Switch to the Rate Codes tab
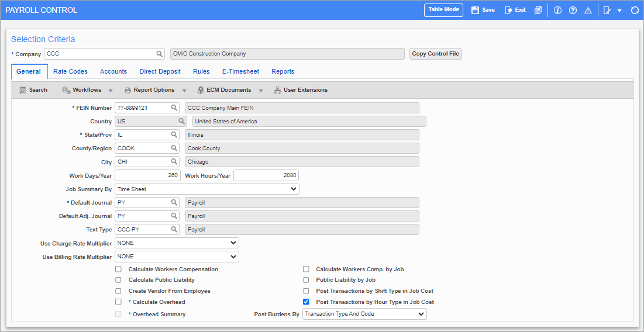644x332 pixels. click(70, 71)
